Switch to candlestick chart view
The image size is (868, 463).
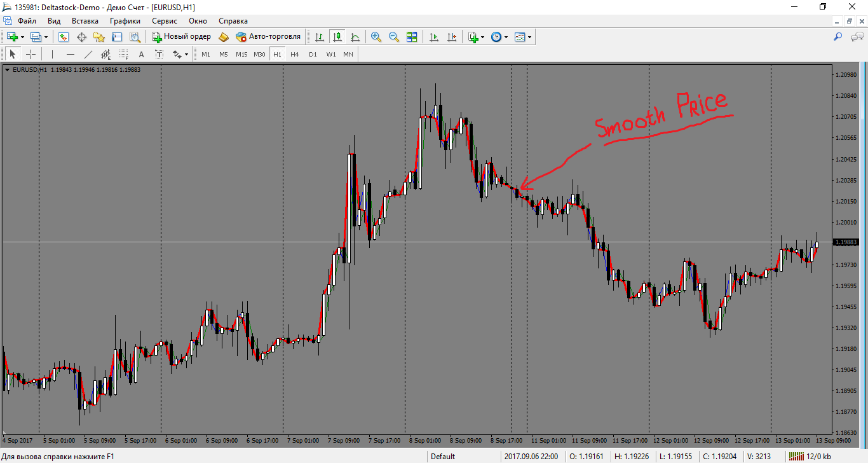tap(337, 37)
